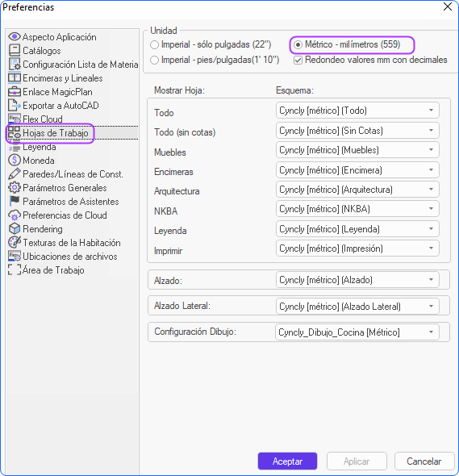Select Área de Trabajo section
Screen dimensions: 459x476
click(53, 269)
